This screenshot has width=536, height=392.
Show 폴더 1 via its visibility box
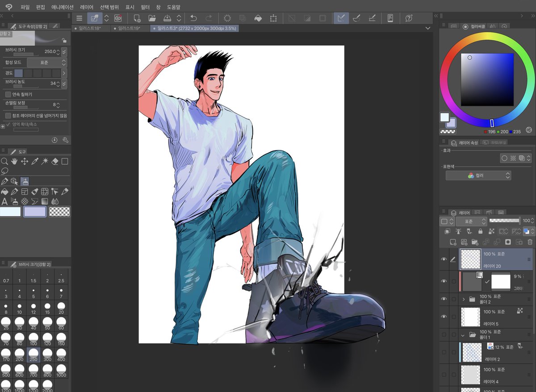[x=444, y=334]
